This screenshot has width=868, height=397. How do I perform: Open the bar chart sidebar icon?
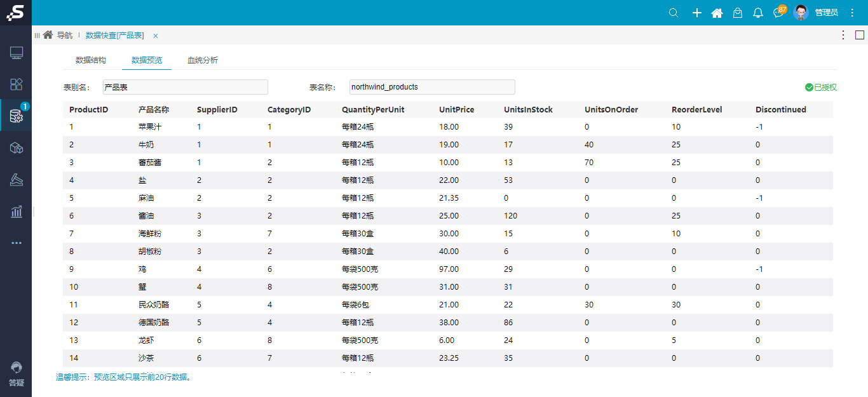(17, 212)
